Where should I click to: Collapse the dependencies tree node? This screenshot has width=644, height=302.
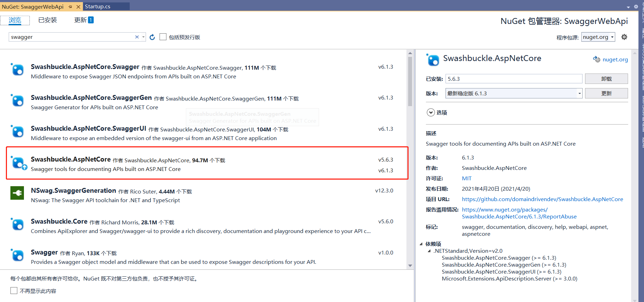pyautogui.click(x=421, y=244)
